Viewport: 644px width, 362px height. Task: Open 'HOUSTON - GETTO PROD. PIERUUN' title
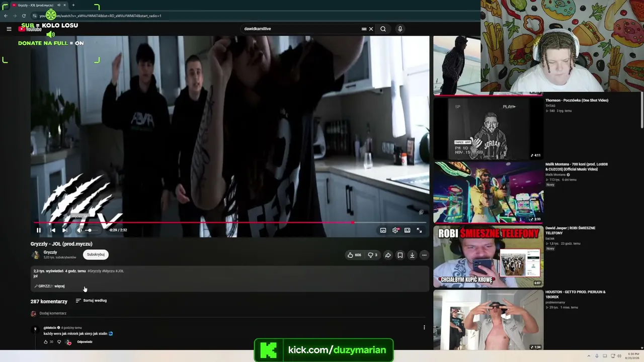[575, 294]
